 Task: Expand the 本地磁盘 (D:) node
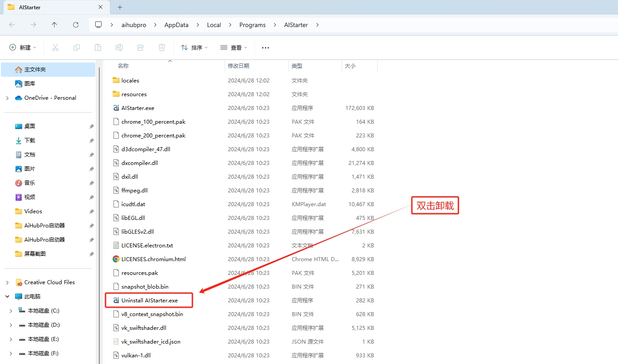(x=11, y=325)
